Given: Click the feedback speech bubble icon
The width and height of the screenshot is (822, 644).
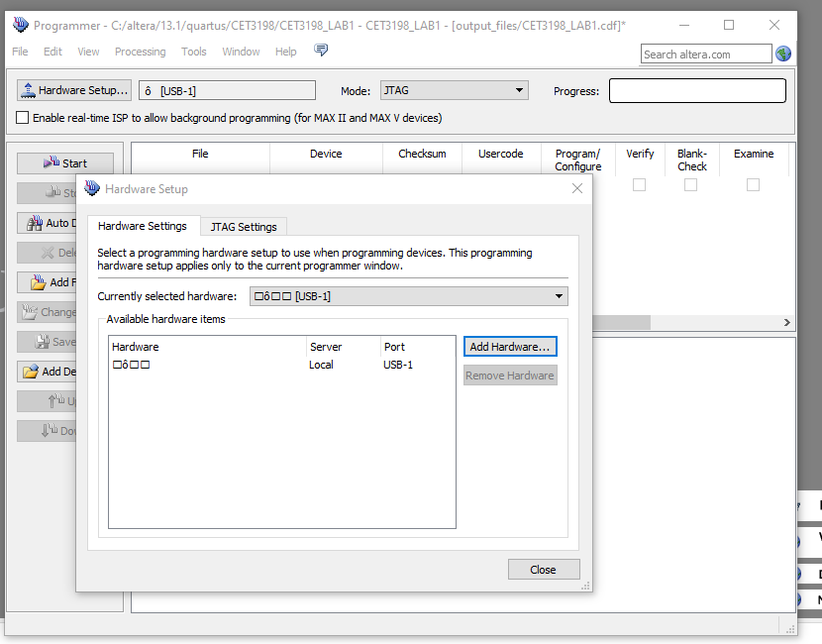Looking at the screenshot, I should [321, 50].
